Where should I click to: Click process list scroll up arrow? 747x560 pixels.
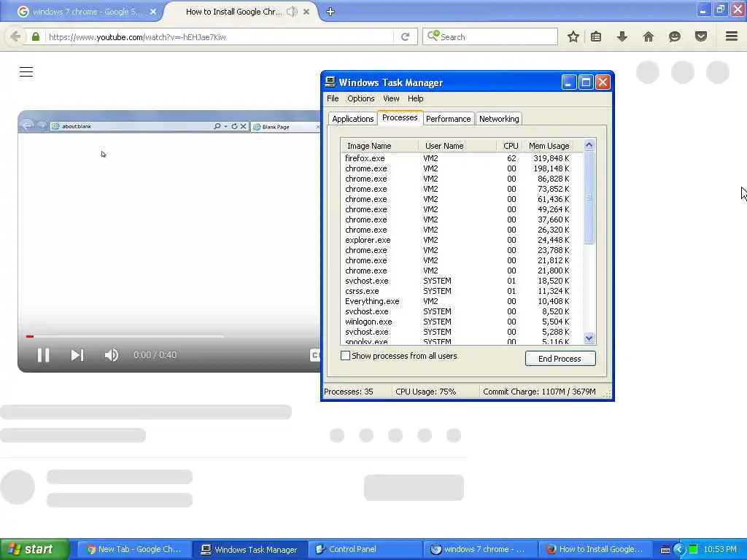tap(589, 145)
